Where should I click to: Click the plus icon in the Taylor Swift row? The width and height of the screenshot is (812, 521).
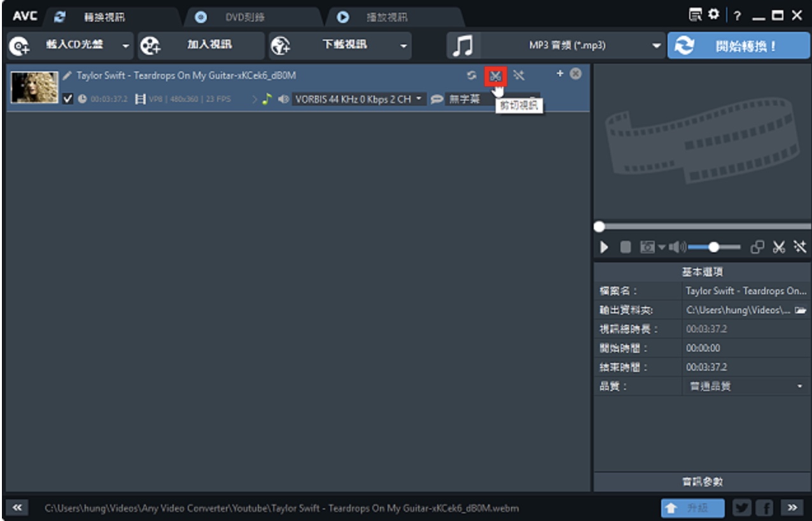pyautogui.click(x=560, y=74)
